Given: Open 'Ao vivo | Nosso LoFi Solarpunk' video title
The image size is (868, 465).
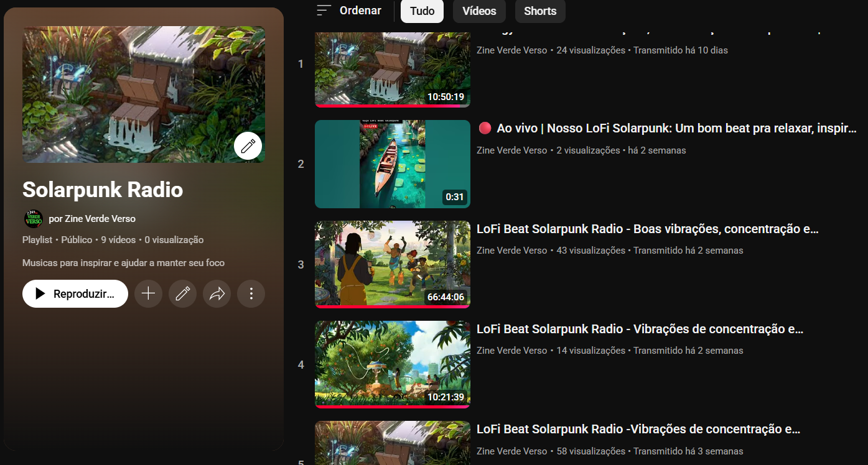Looking at the screenshot, I should click(x=667, y=129).
